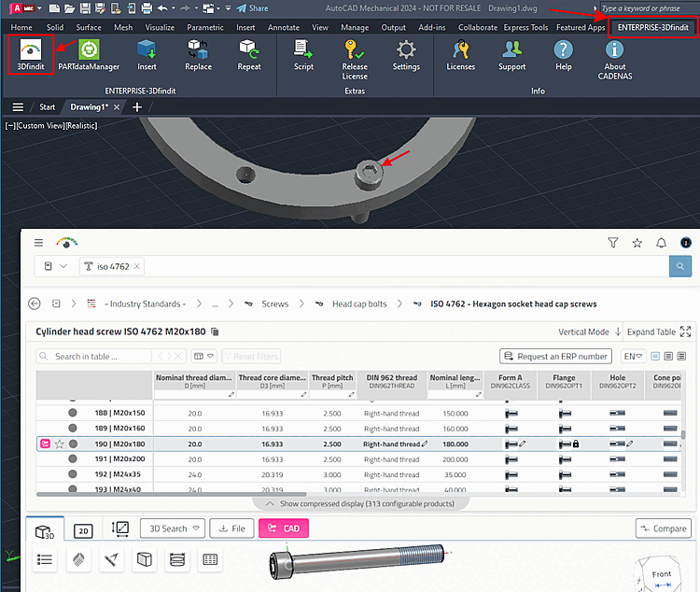700x592 pixels.
Task: Open the Licenses keys icon
Action: pos(461,54)
